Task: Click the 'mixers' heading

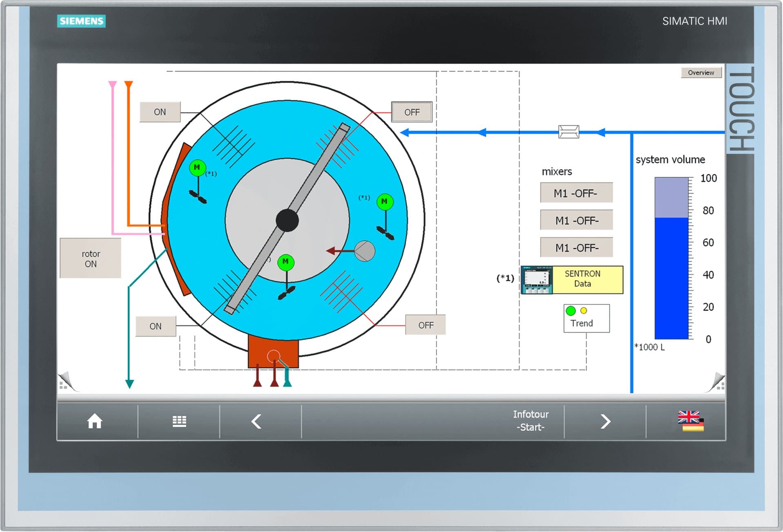Action: (557, 172)
